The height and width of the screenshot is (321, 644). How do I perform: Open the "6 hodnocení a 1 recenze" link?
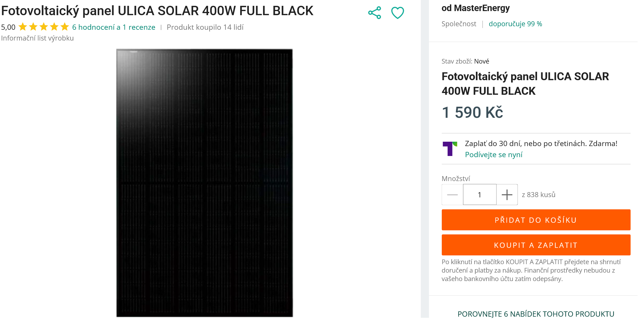click(114, 27)
